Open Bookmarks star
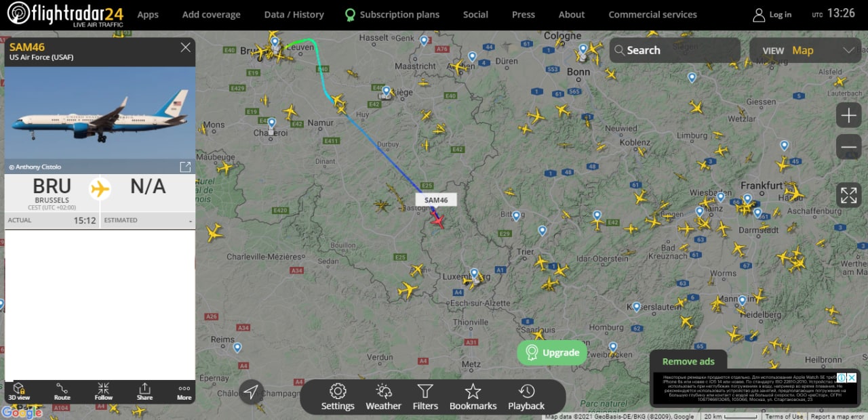Screen dimensions: 868x420 click(473, 397)
